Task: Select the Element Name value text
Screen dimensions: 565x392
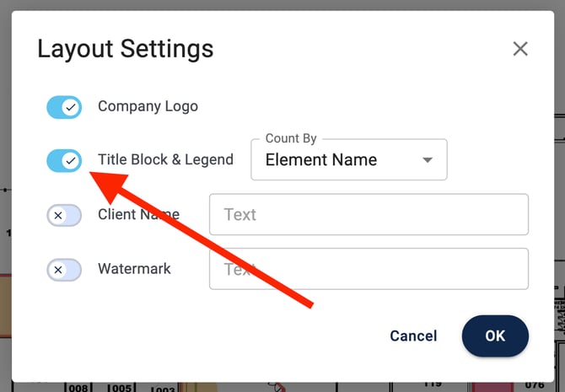Action: point(320,160)
